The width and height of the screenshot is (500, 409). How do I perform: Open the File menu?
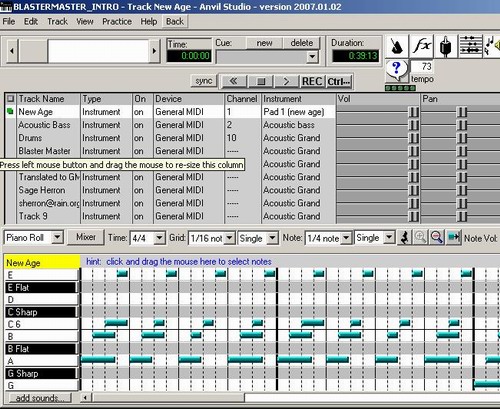(9, 22)
